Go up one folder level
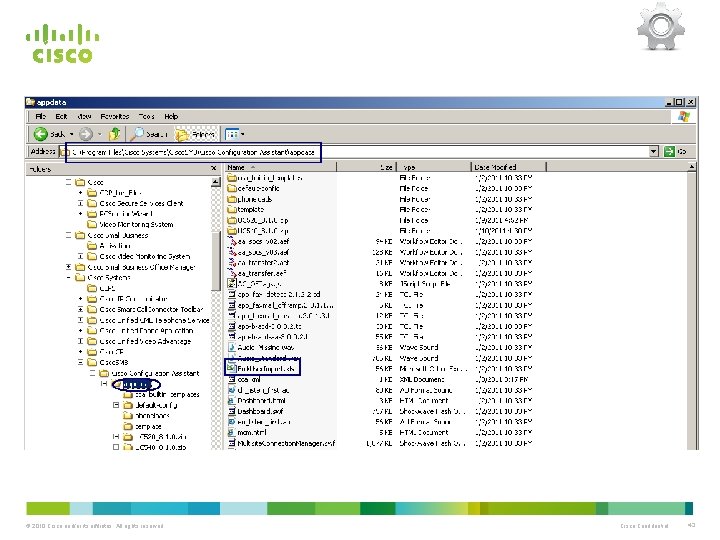 click(x=114, y=134)
